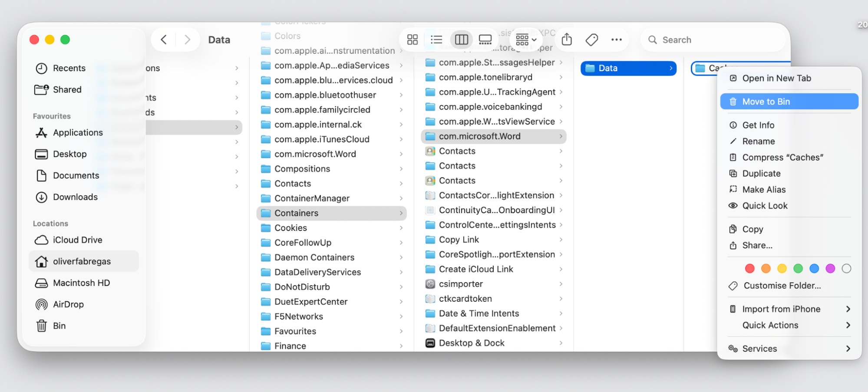Select Get Info from context menu
Image resolution: width=868 pixels, height=392 pixels.
click(x=789, y=125)
